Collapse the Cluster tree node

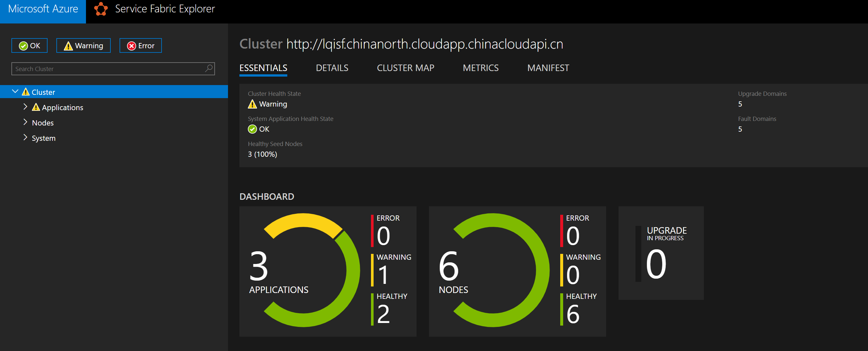(15, 91)
